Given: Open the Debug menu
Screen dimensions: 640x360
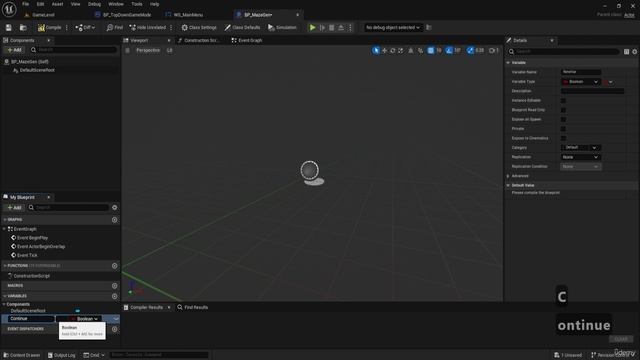Looking at the screenshot, I should tap(94, 4).
